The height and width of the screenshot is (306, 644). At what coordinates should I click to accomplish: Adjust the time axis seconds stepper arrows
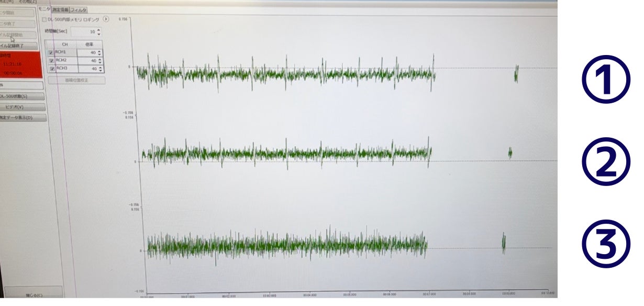tap(99, 32)
